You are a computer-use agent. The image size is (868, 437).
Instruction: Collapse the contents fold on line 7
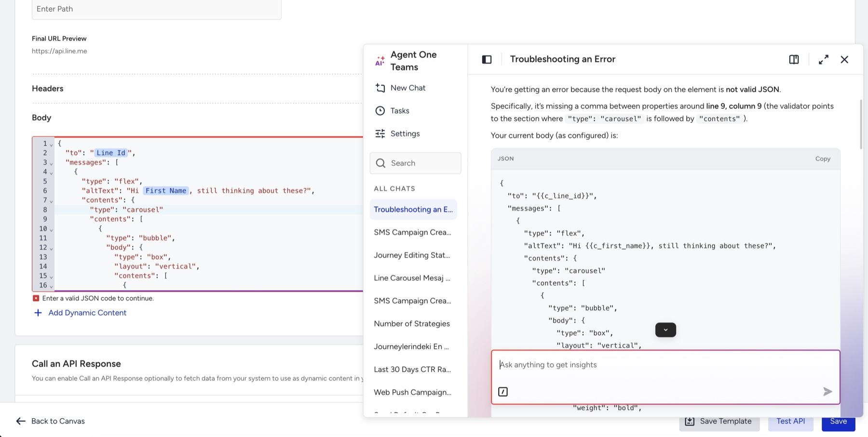51,201
